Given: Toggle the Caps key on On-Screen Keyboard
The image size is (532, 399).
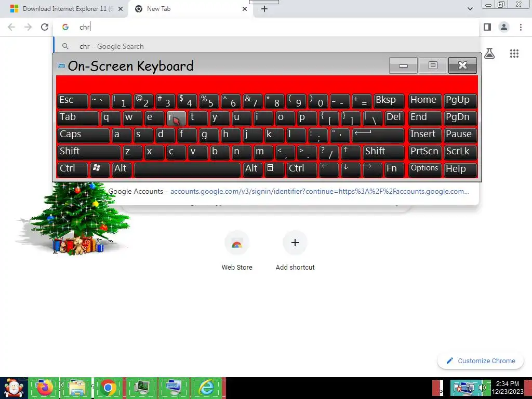Looking at the screenshot, I should click(x=84, y=136).
